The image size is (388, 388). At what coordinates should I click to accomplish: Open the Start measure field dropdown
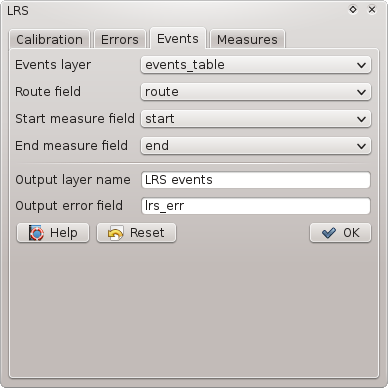tap(256, 119)
